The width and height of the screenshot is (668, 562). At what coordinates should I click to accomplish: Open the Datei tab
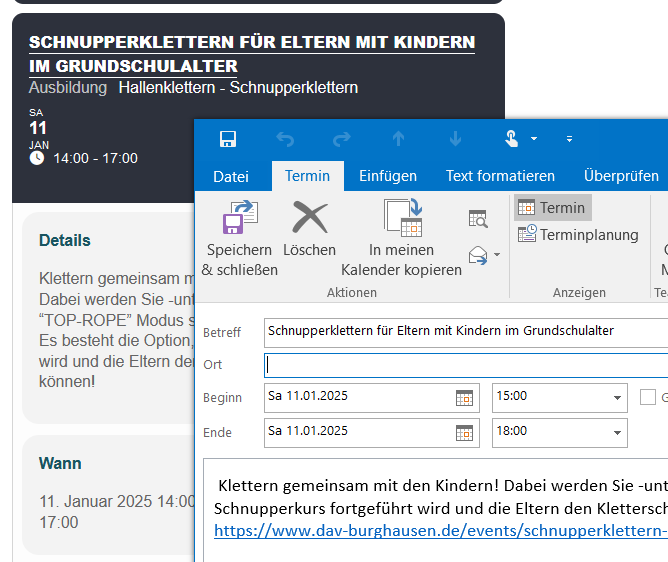231,176
